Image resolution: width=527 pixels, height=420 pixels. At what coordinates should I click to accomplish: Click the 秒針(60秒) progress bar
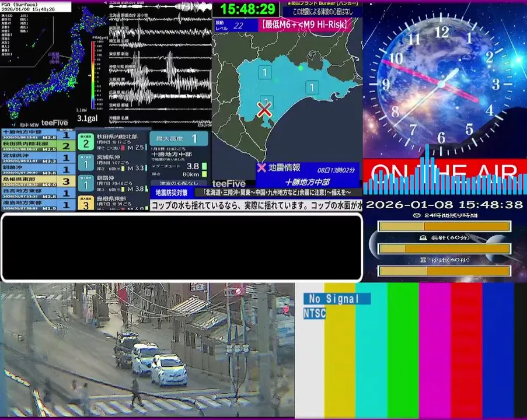click(x=445, y=271)
